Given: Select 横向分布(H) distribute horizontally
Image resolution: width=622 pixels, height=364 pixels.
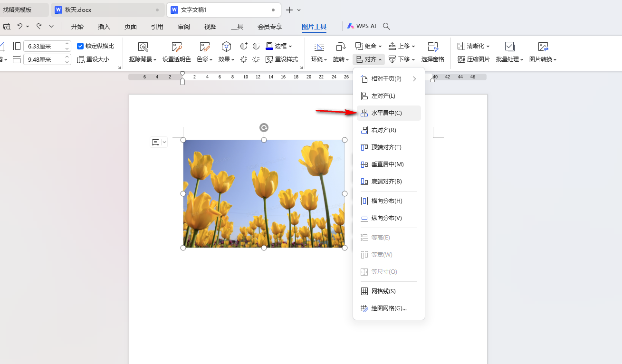Looking at the screenshot, I should pyautogui.click(x=389, y=201).
